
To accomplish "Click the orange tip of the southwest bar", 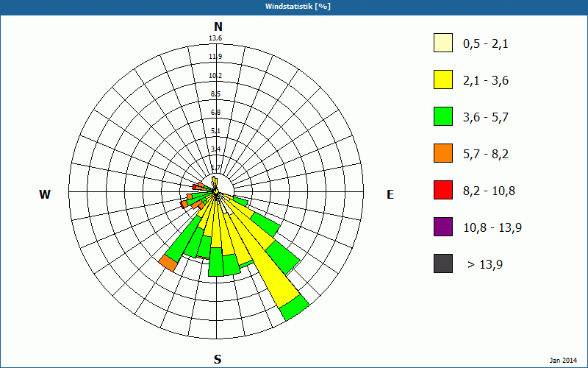I will point(168,263).
